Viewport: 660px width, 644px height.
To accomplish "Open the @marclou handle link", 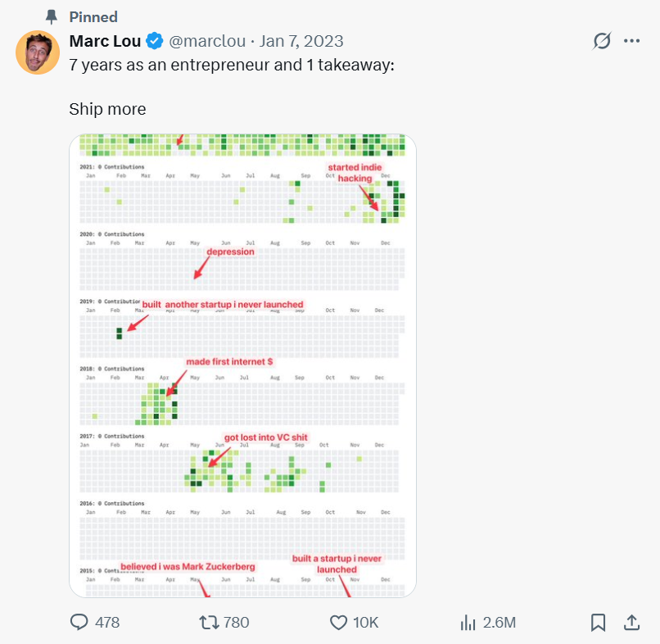I will point(206,41).
